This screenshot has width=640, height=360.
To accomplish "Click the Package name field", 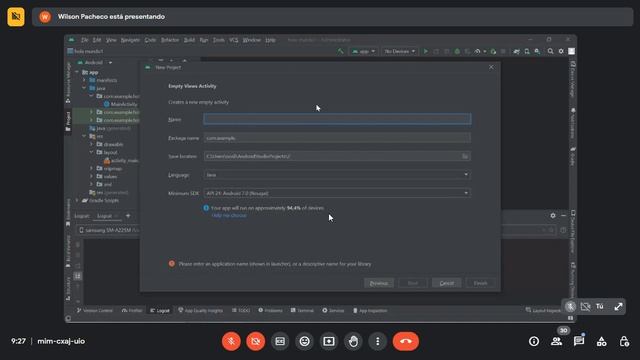I will (x=337, y=138).
